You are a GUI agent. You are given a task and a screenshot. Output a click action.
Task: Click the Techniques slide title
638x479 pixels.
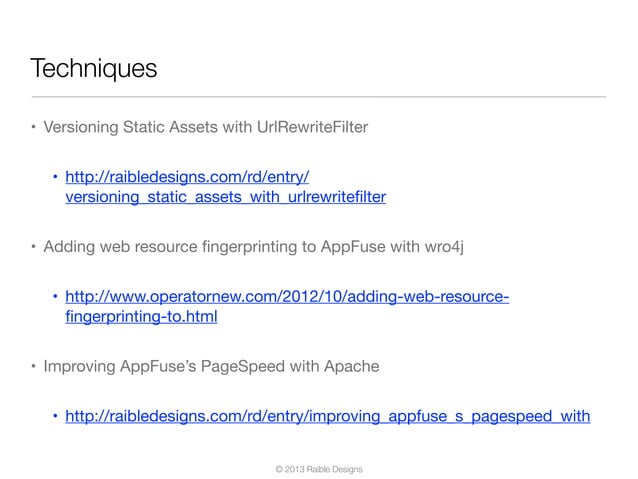tap(94, 69)
